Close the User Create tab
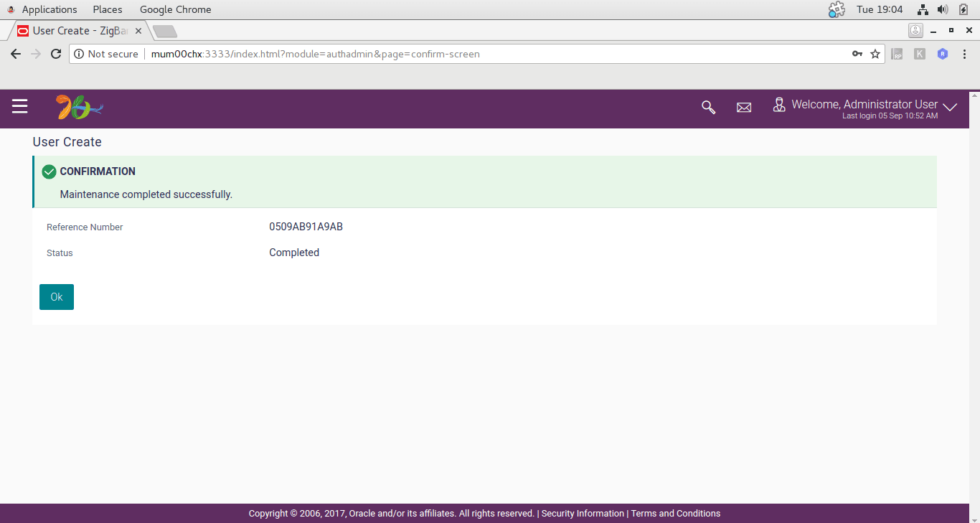980x523 pixels. [138, 31]
